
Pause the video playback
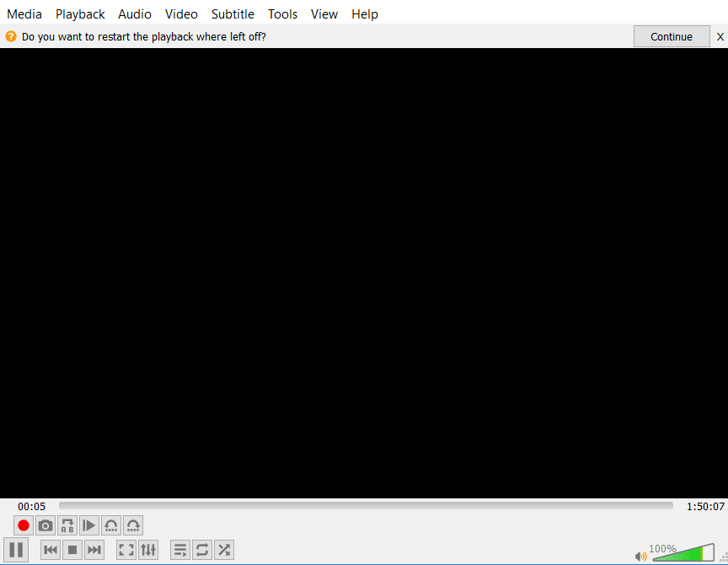tap(16, 550)
